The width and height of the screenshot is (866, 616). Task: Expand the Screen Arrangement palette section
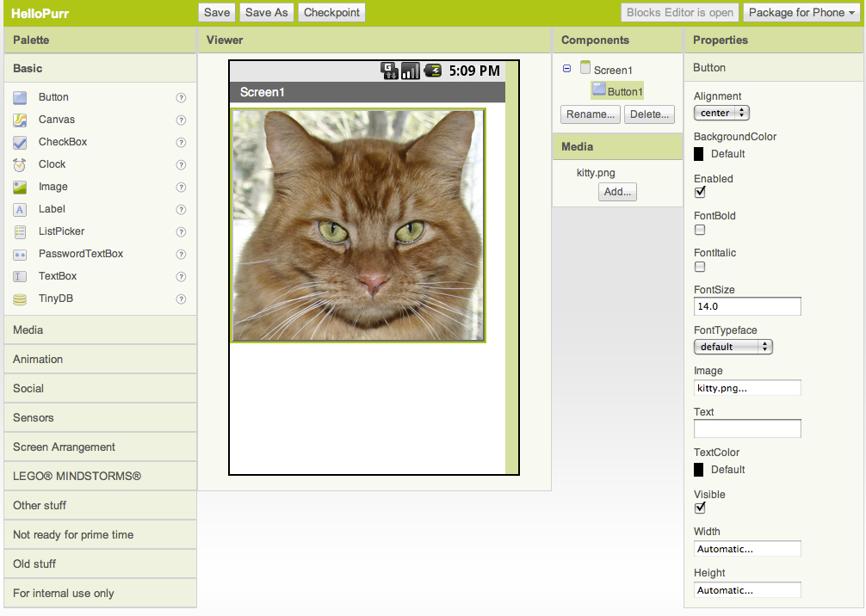pyautogui.click(x=100, y=447)
